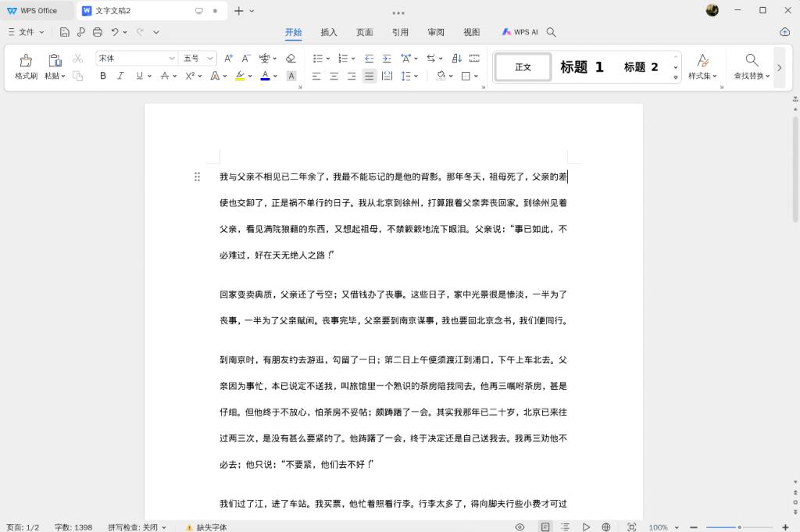800x532 pixels.
Task: Click the zoom slider handle
Action: (x=739, y=527)
